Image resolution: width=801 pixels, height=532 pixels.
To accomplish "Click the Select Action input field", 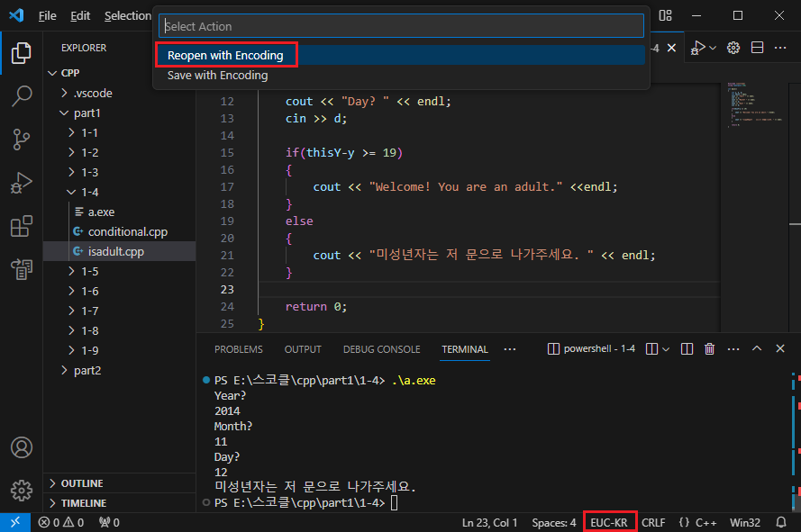I will 401,26.
